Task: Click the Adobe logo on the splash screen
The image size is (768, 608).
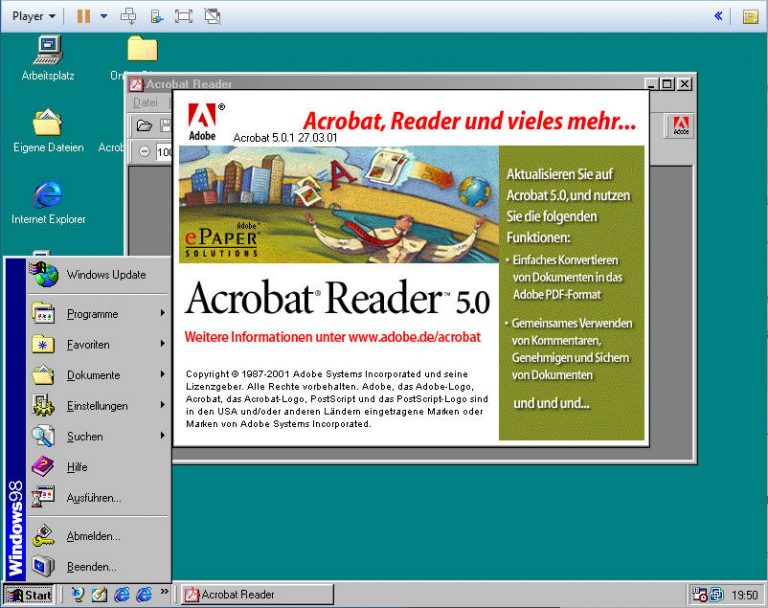Action: (x=204, y=122)
